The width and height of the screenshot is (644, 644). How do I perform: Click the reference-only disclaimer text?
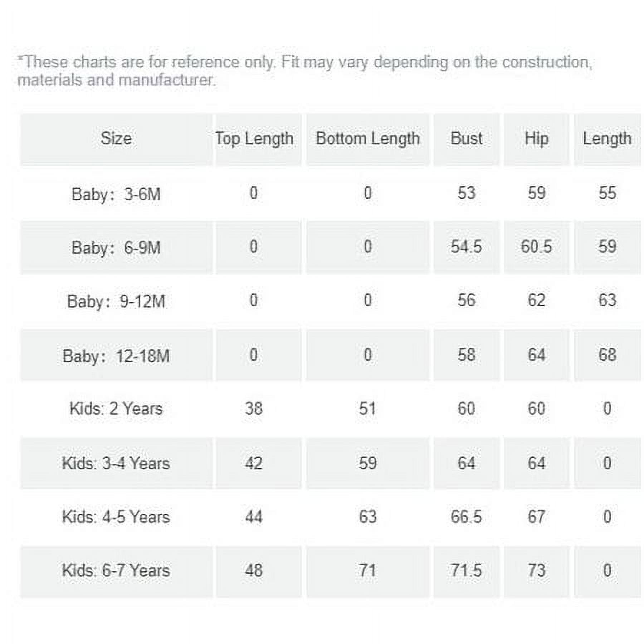(304, 71)
